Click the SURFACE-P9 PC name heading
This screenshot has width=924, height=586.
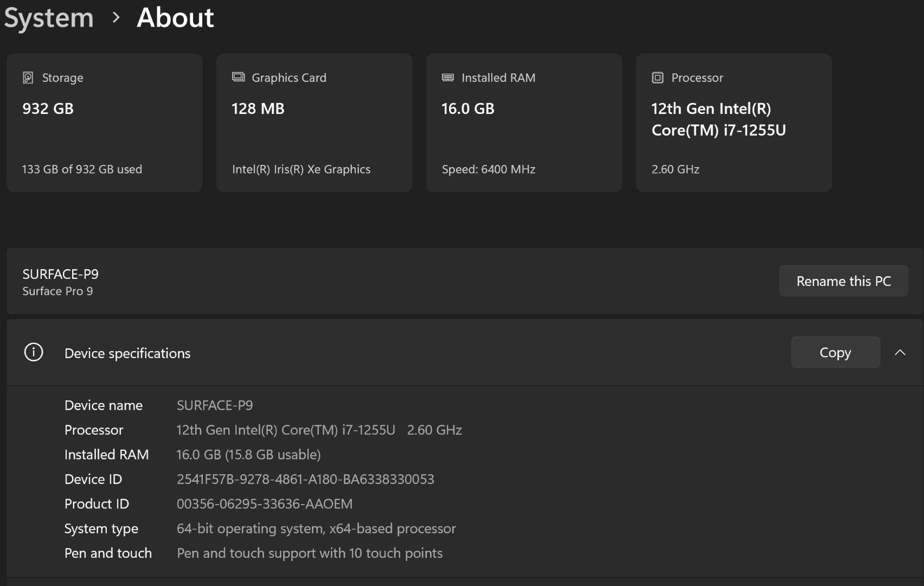point(60,274)
